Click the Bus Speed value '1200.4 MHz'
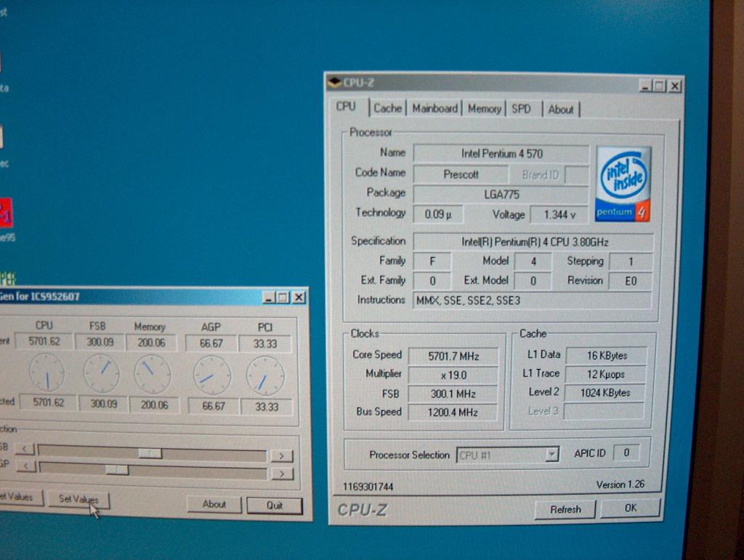Screen dimensions: 744x560 [453, 412]
